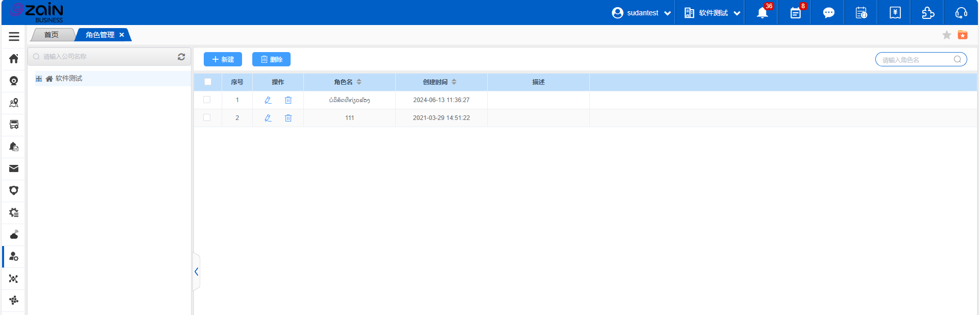Open the 软件测试 company dropdown in header

click(x=712, y=13)
